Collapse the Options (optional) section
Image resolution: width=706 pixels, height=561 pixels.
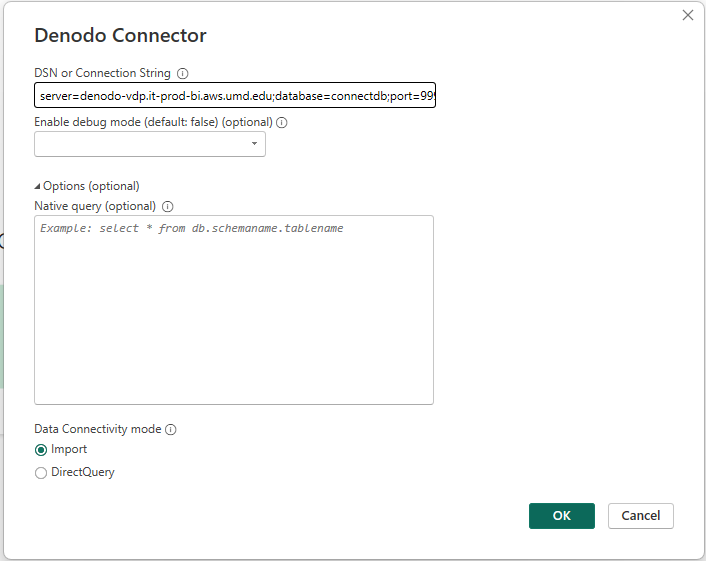87,186
